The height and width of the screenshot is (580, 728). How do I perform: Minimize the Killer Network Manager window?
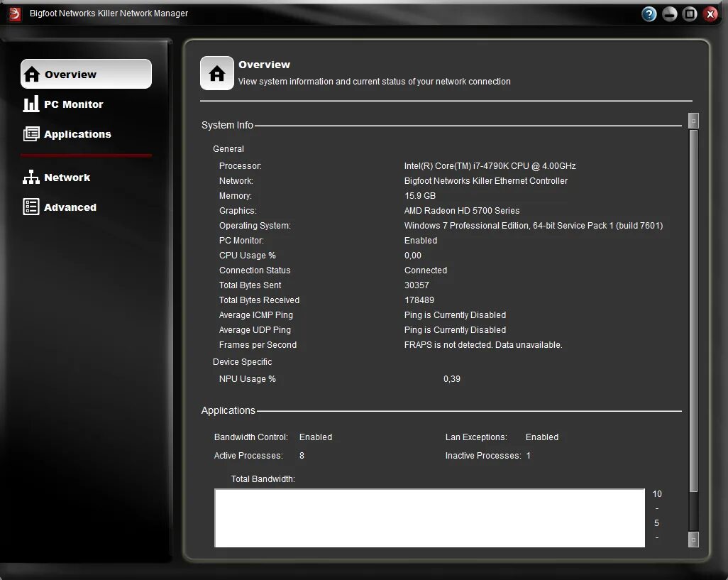pos(669,14)
